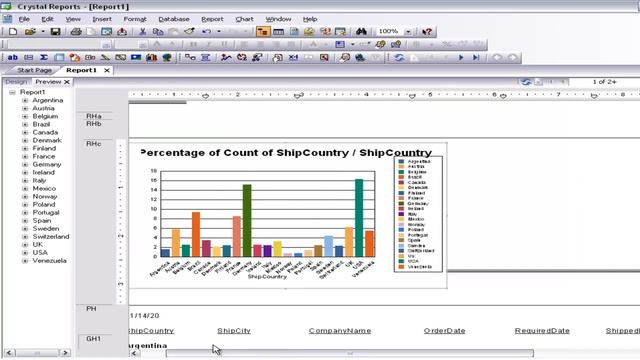Click the Insert Map globe icon
The image size is (640, 360).
coord(167,58)
